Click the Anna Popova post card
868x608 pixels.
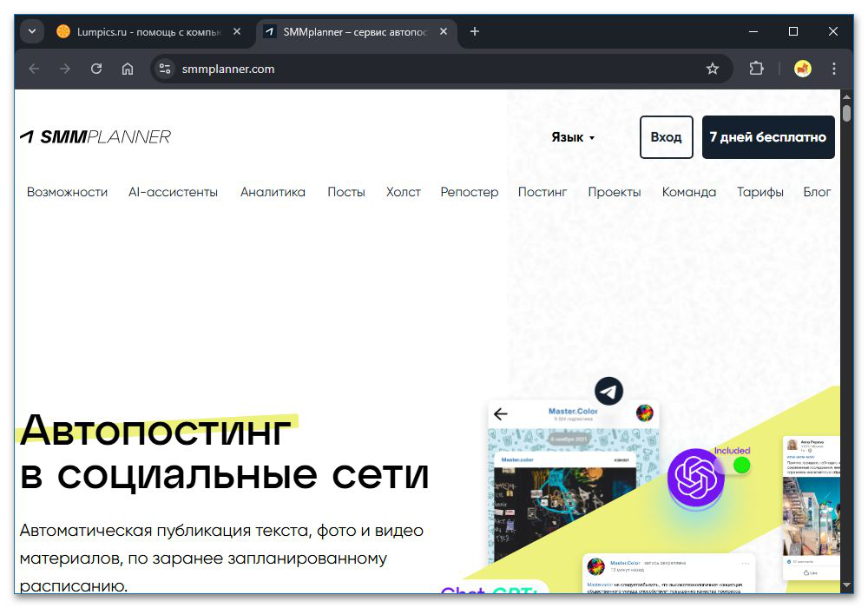point(812,508)
